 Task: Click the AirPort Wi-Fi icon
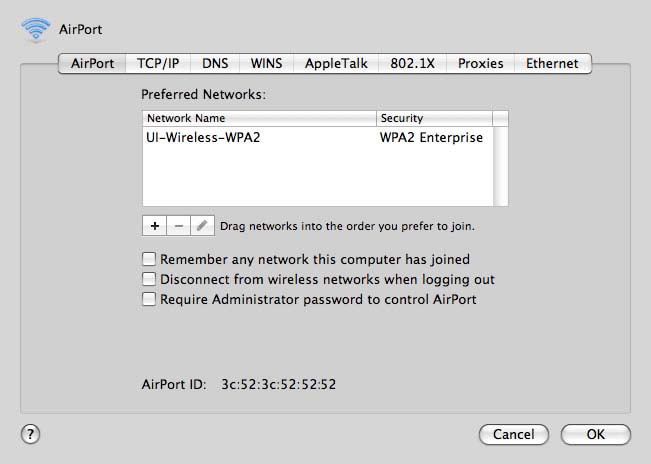tap(36, 30)
